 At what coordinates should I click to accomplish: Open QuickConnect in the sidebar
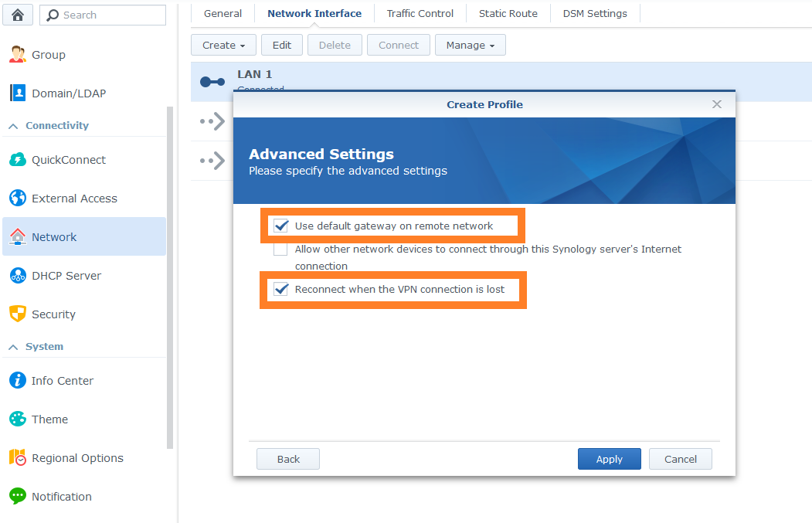pyautogui.click(x=84, y=159)
